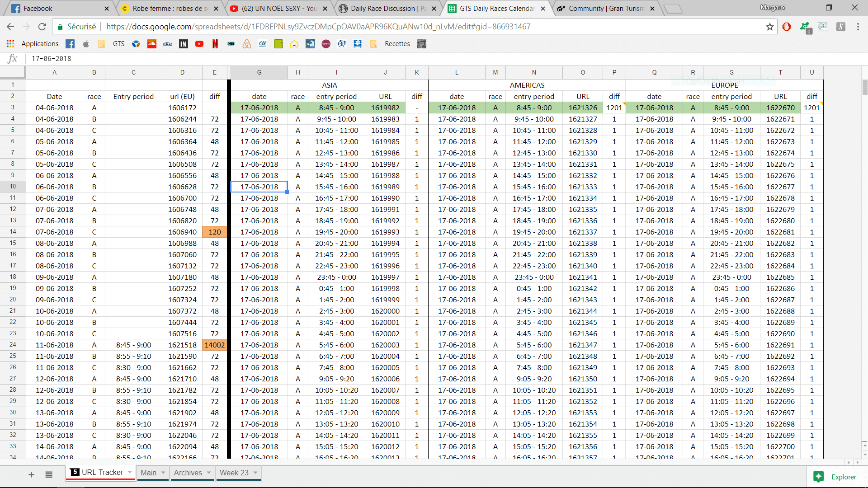Image resolution: width=868 pixels, height=488 pixels.
Task: Select row 14 header
Action: point(13,232)
